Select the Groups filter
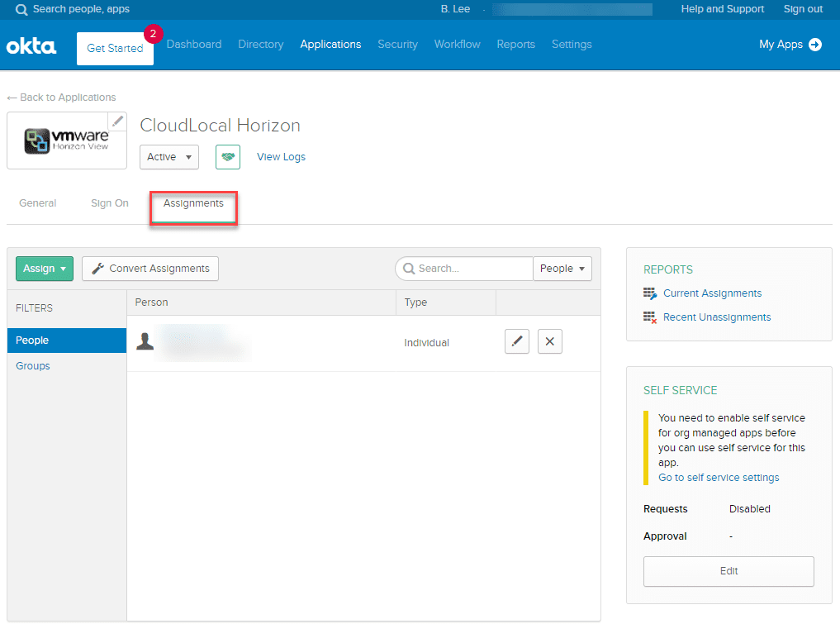This screenshot has height=624, width=840. 33,366
